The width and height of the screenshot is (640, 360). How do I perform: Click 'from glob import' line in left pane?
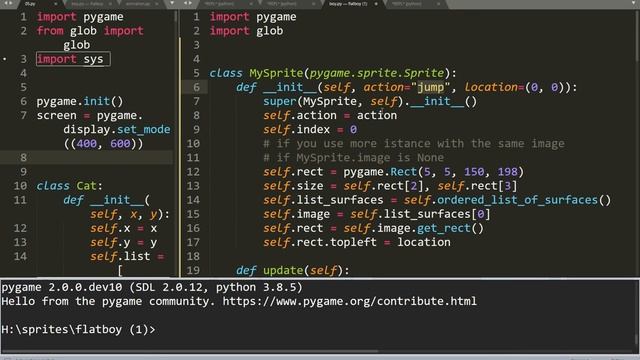click(x=90, y=31)
